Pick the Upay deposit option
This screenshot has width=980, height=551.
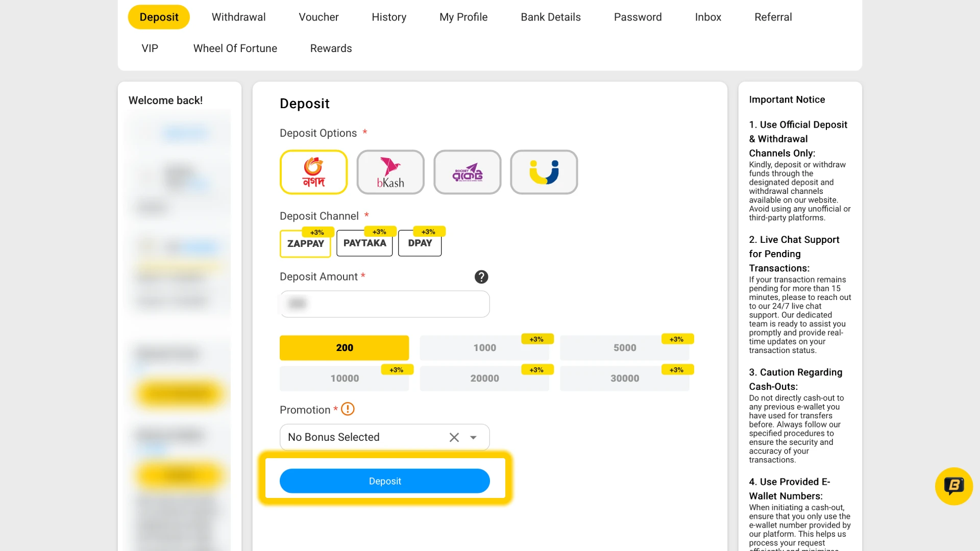[544, 172]
